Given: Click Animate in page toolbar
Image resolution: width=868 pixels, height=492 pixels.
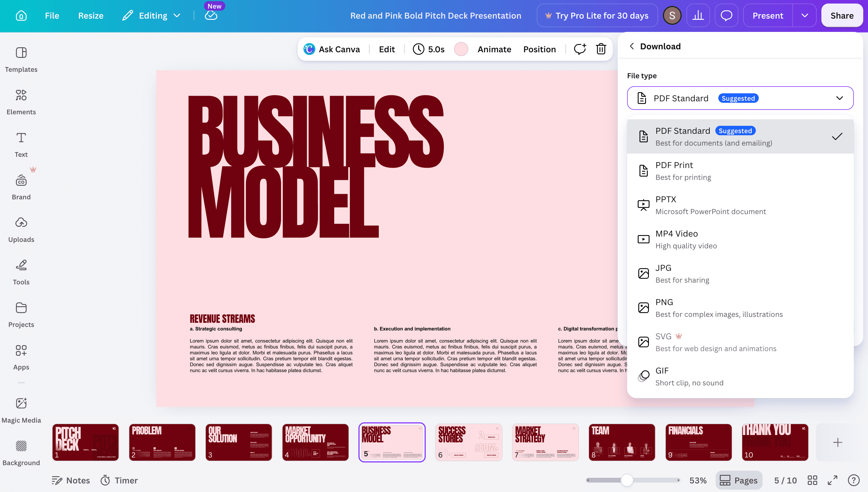Looking at the screenshot, I should click(494, 49).
